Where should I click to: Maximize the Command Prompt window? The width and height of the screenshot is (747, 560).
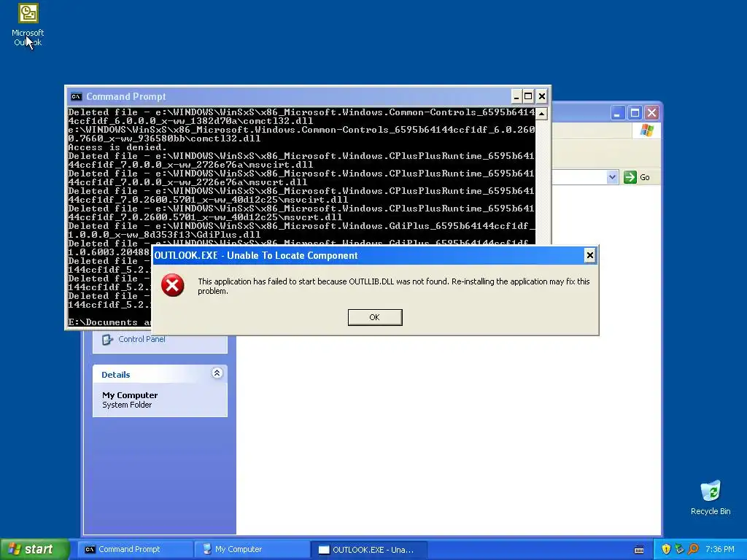[x=528, y=97]
